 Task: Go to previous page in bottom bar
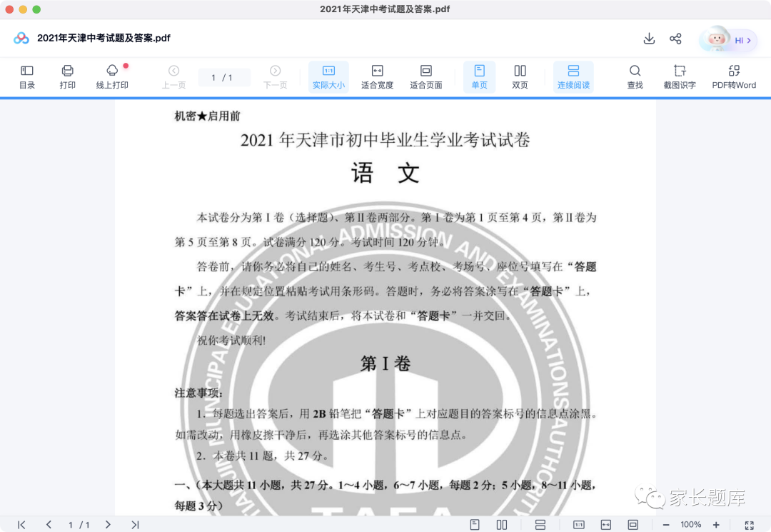pyautogui.click(x=49, y=525)
